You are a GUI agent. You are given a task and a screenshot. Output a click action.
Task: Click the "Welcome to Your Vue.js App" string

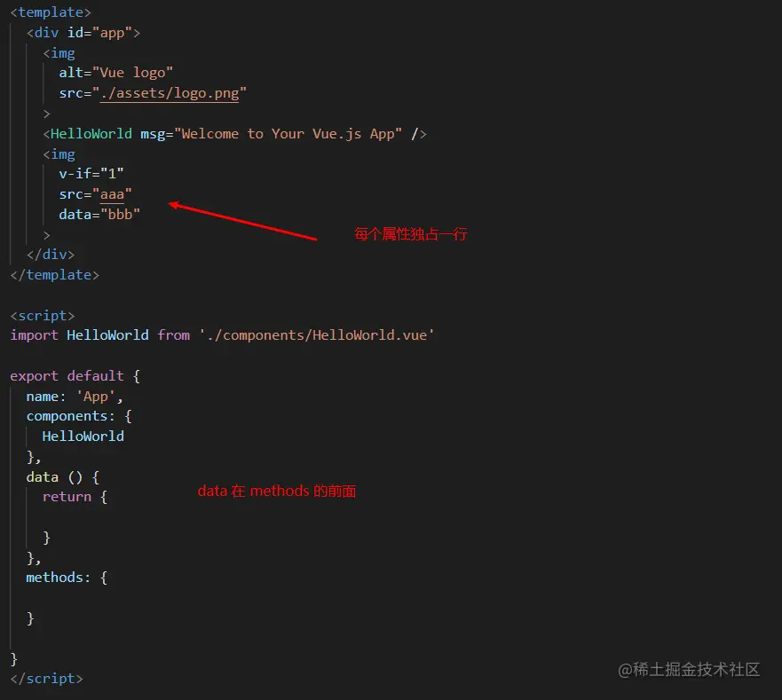pos(288,134)
